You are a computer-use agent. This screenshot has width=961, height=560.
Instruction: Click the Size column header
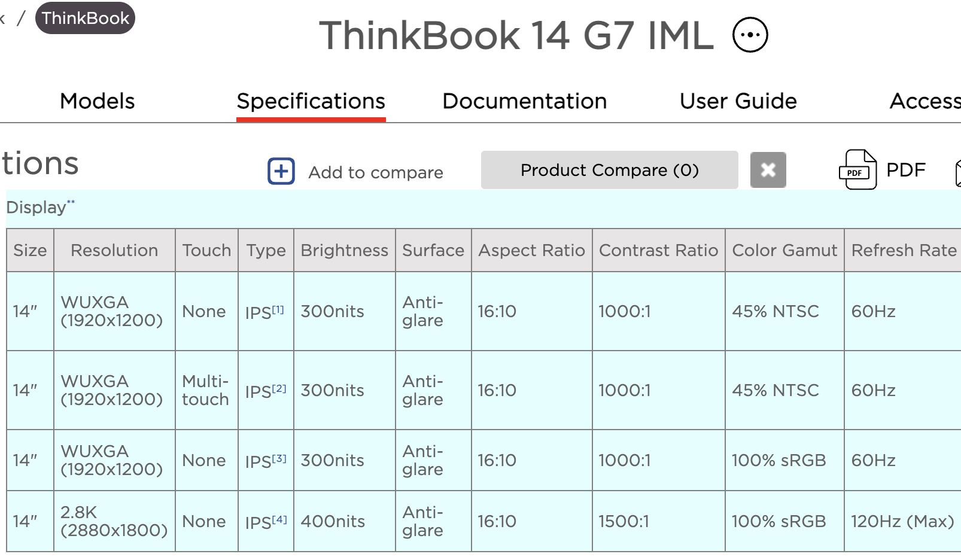coord(30,250)
